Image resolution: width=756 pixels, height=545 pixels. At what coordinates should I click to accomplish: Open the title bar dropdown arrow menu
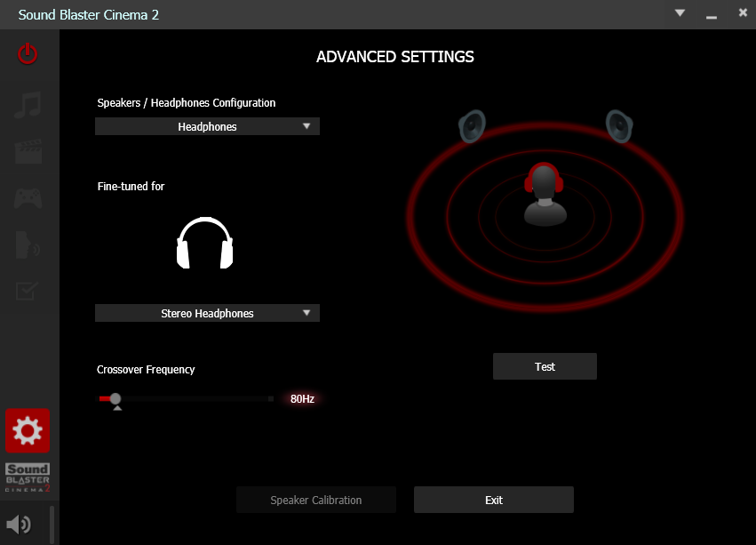click(680, 13)
